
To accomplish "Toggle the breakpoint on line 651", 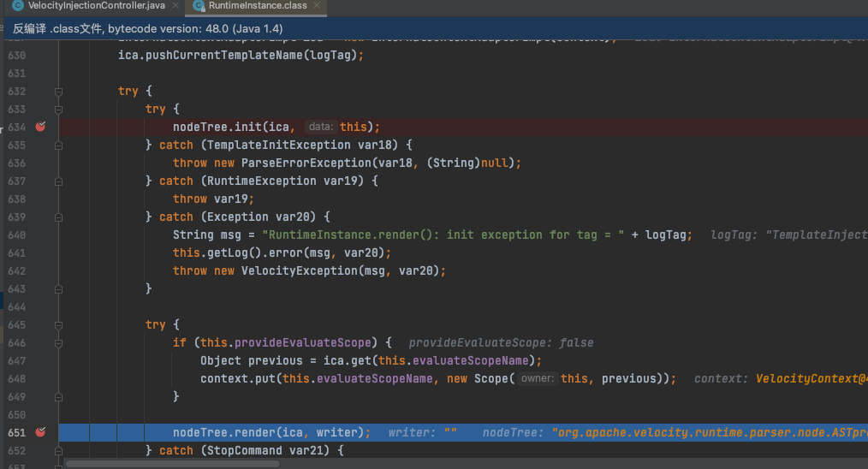I will (x=40, y=432).
